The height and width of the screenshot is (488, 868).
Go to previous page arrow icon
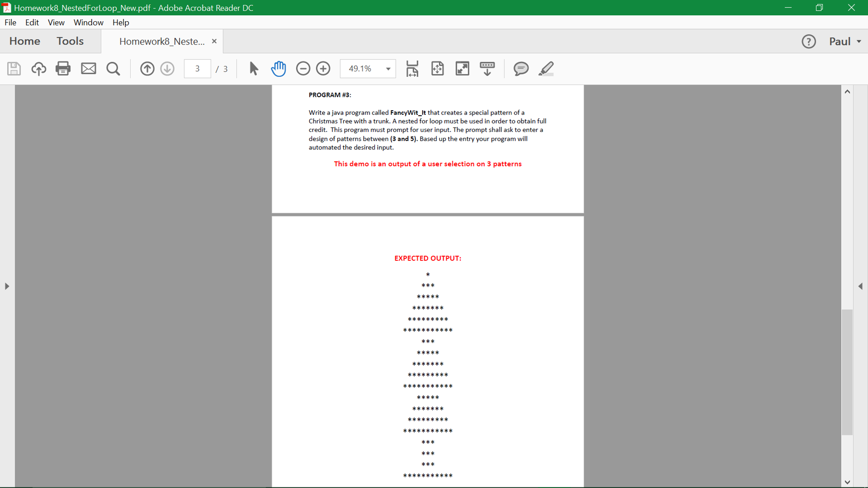(x=147, y=69)
